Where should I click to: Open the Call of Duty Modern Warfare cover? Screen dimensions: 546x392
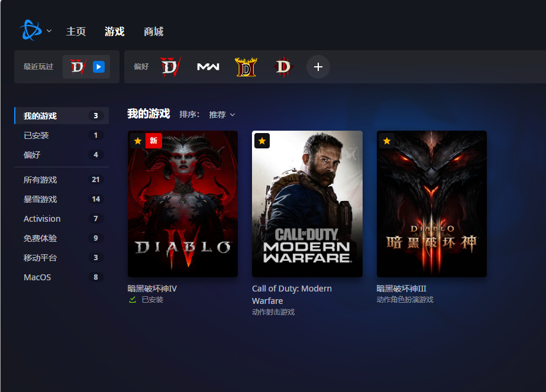coord(307,203)
